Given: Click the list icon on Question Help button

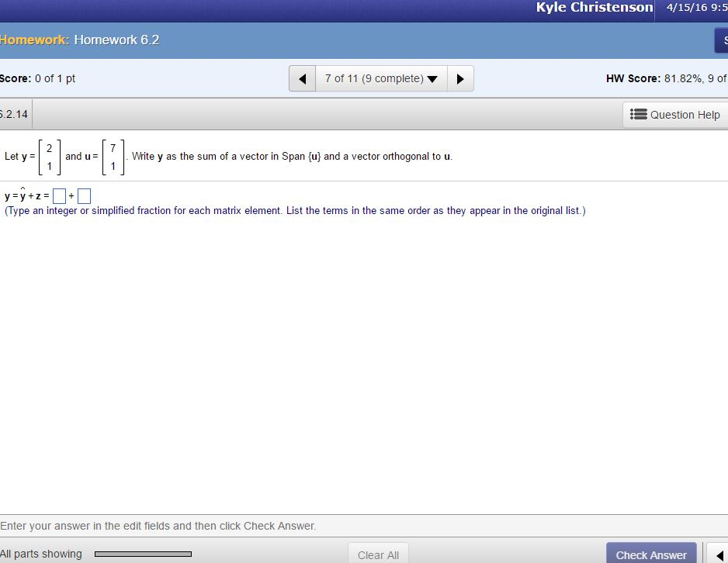Looking at the screenshot, I should [x=636, y=114].
